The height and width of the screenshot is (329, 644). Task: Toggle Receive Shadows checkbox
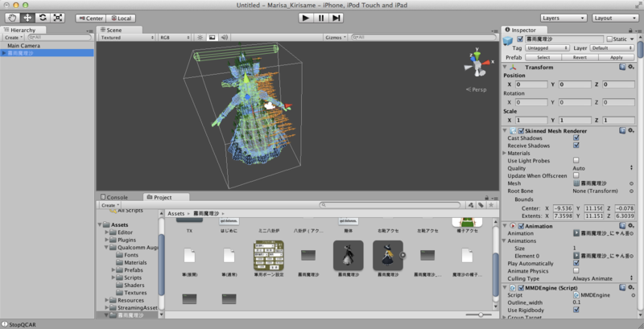(x=576, y=146)
